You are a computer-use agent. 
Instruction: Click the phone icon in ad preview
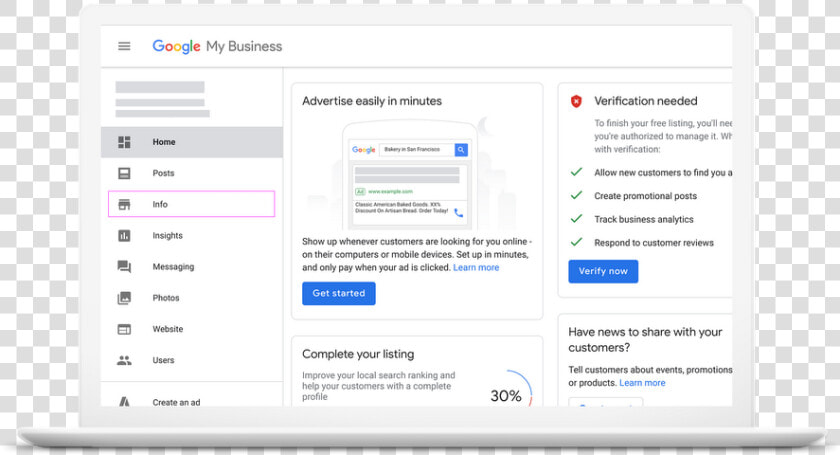(459, 213)
